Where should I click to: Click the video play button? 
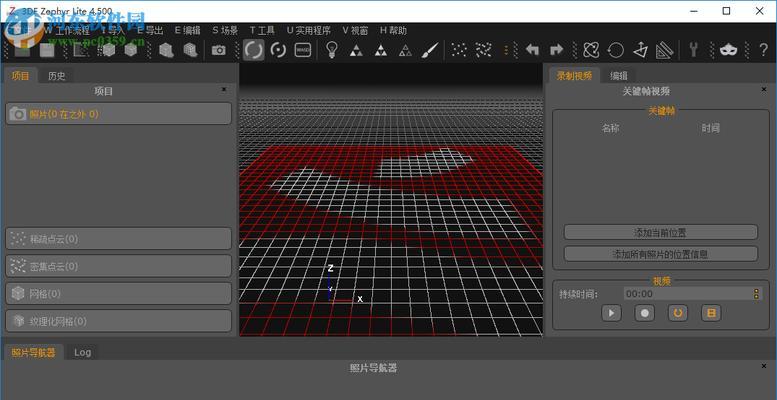[x=611, y=313]
